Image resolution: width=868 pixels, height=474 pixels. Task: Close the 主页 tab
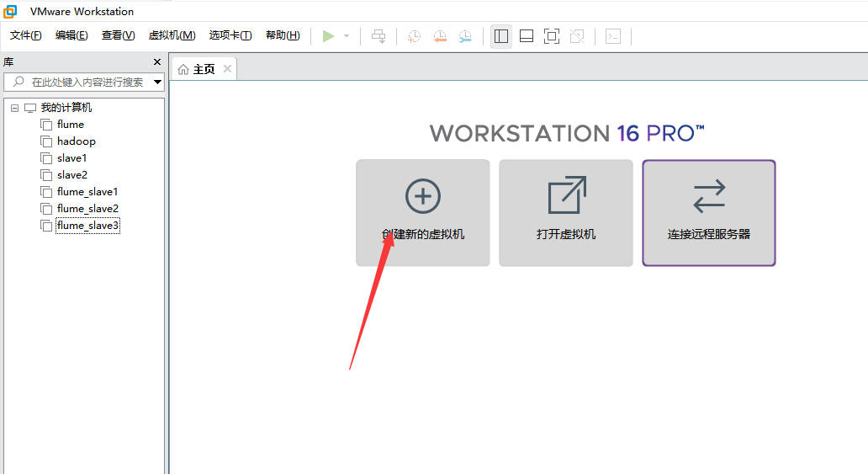[x=227, y=69]
